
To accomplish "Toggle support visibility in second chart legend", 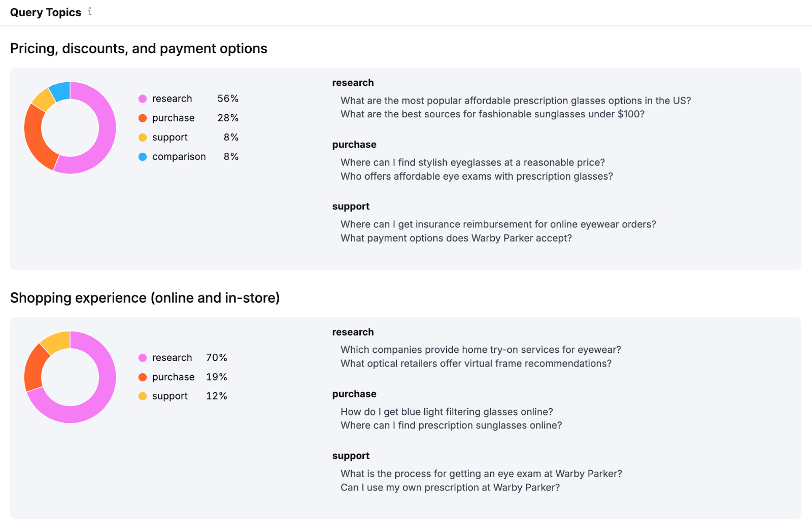I will (x=170, y=396).
